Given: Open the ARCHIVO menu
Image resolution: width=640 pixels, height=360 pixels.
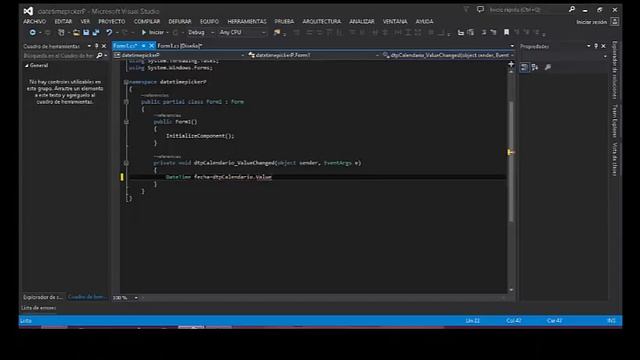Looking at the screenshot, I should tap(35, 22).
